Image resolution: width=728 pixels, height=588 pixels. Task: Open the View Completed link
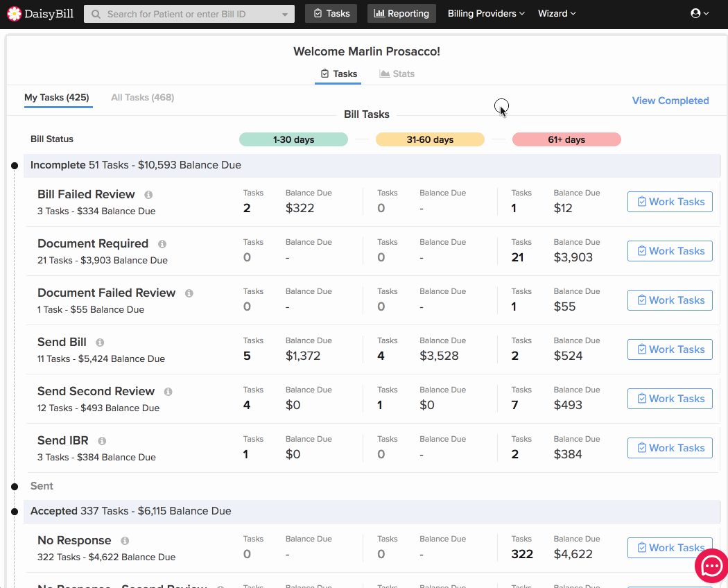click(x=670, y=101)
